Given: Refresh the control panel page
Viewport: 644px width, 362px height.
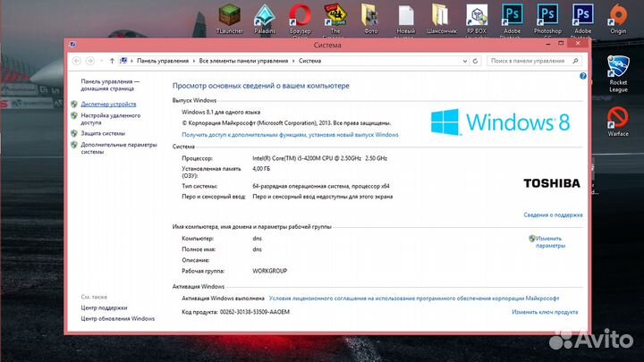Looking at the screenshot, I should pyautogui.click(x=475, y=61).
